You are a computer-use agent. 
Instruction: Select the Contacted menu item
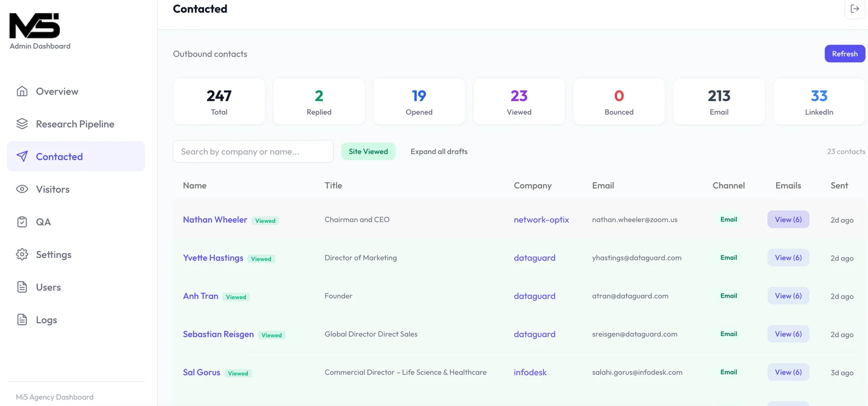[76, 156]
